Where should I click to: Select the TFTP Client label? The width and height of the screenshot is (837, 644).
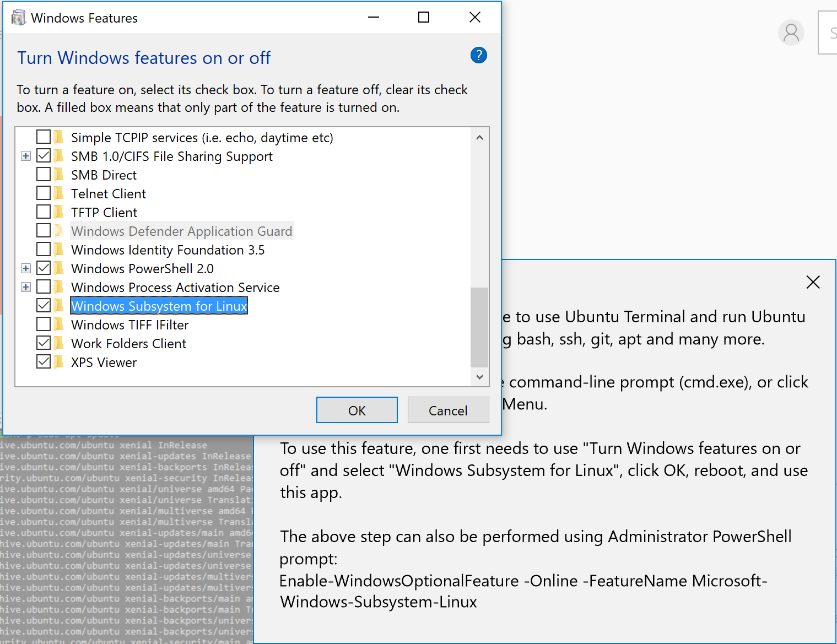(105, 212)
